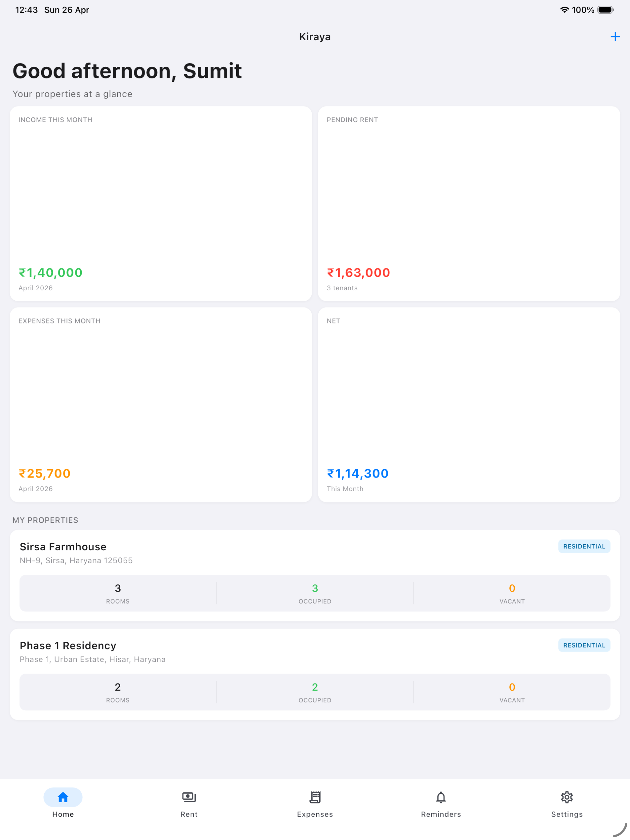This screenshot has height=840, width=630.
Task: Click ₹25,700 expenses amount
Action: click(45, 473)
